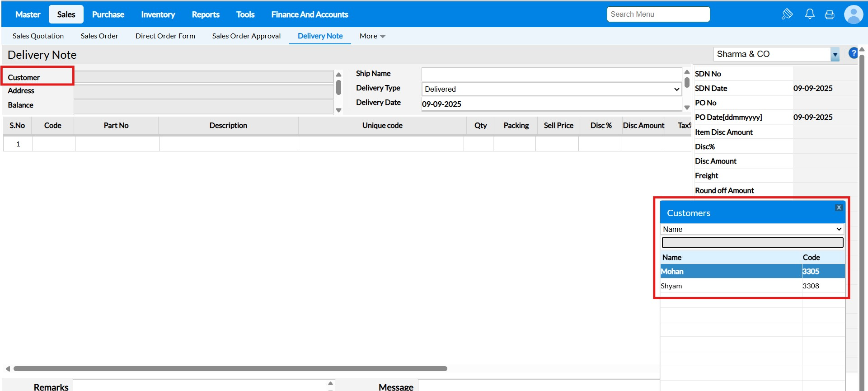Click the paint brush icon in the top bar
This screenshot has height=391, width=868.
(787, 14)
